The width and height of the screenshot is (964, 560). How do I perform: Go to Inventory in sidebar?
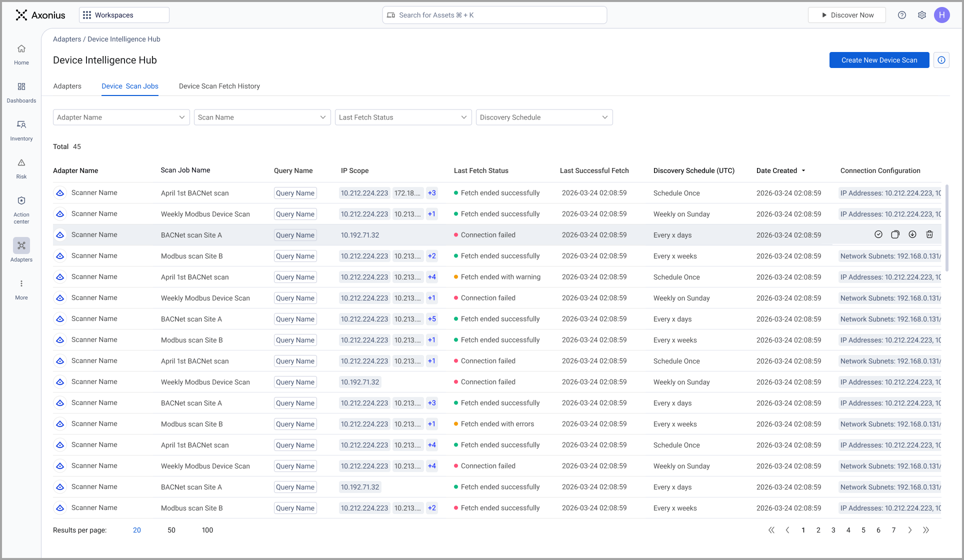21,125
